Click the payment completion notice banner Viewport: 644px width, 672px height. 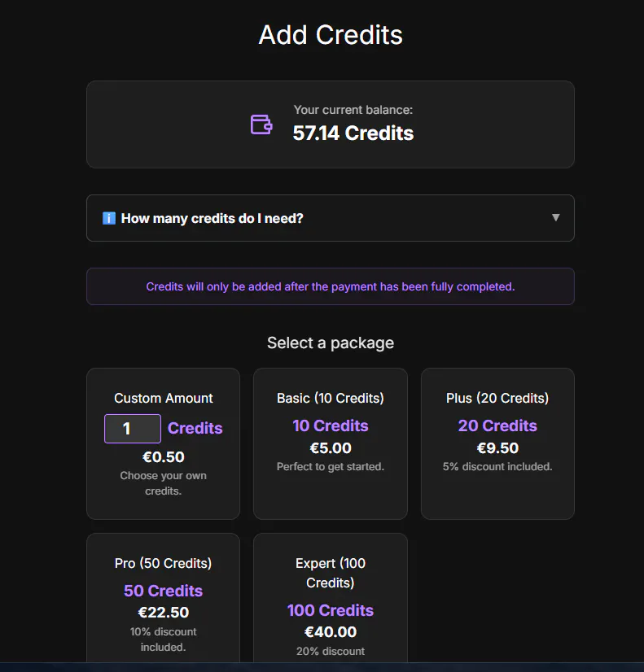tap(331, 286)
